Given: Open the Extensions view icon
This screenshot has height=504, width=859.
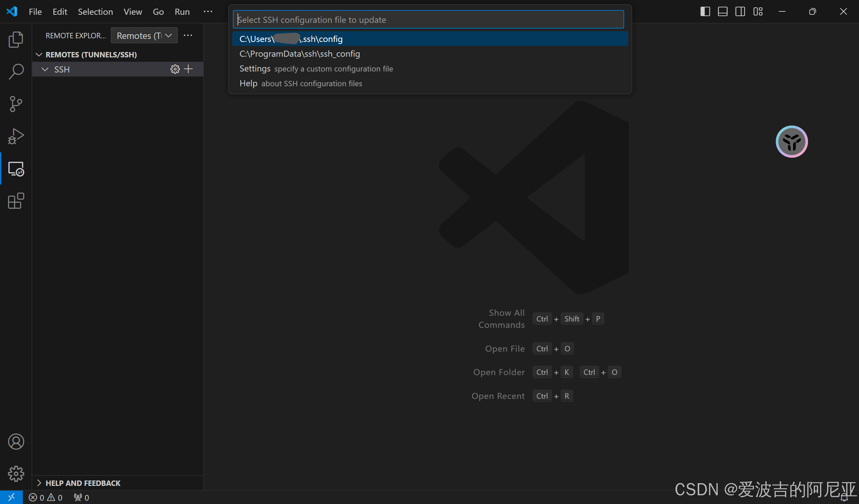Looking at the screenshot, I should pyautogui.click(x=16, y=201).
